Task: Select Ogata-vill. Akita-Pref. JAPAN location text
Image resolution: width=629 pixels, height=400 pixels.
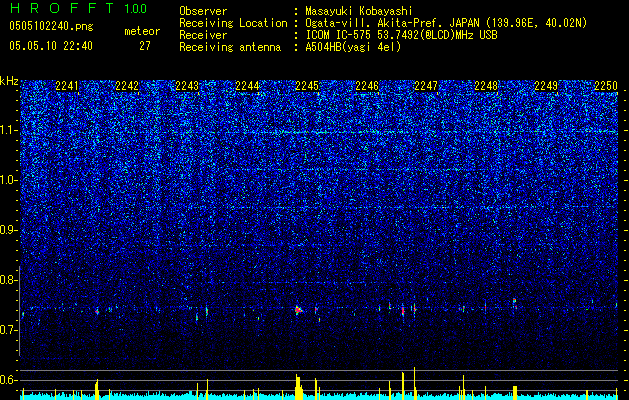Action: tap(446, 23)
